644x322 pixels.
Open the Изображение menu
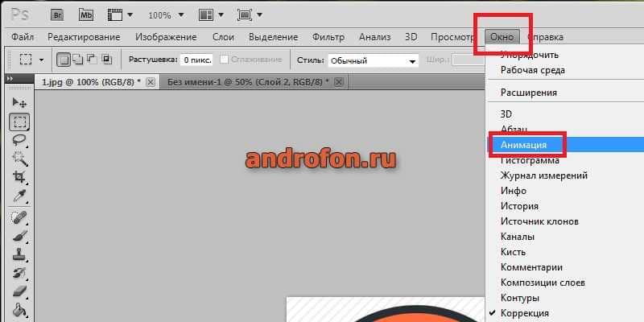pos(166,37)
